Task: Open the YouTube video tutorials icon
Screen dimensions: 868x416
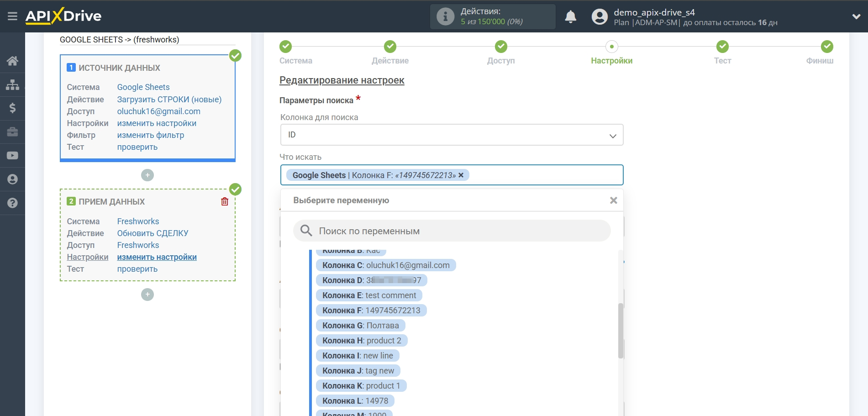Action: [12, 156]
